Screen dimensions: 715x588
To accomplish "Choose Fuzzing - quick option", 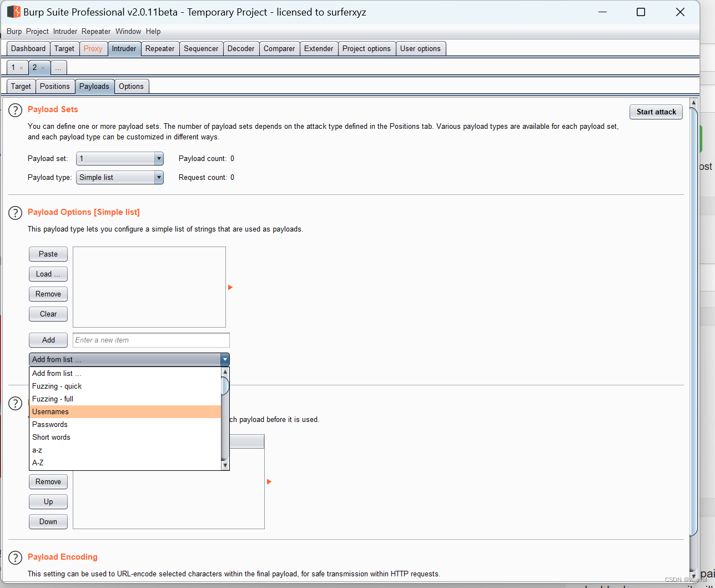I will pos(125,386).
